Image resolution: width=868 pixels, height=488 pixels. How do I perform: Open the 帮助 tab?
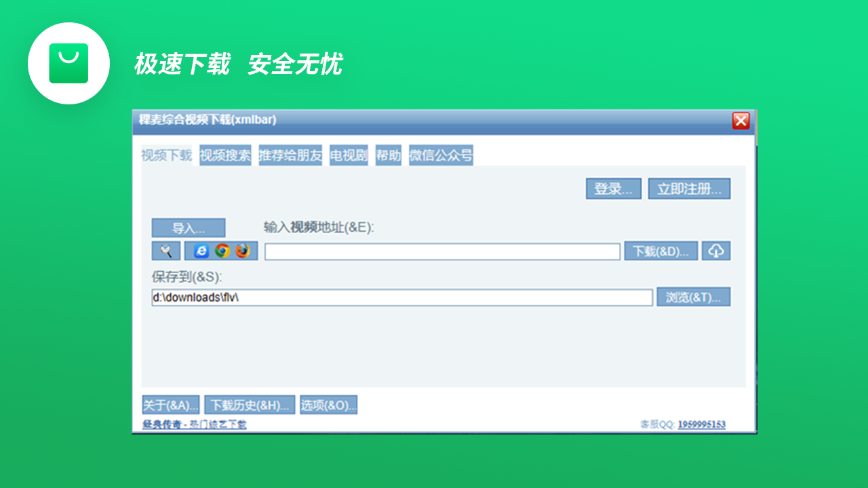pos(388,155)
